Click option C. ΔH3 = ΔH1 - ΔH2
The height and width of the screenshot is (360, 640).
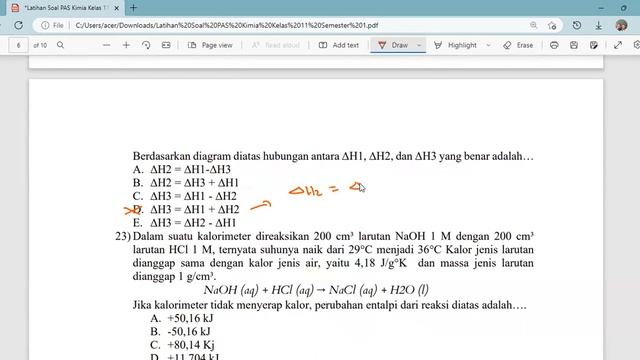coord(184,196)
